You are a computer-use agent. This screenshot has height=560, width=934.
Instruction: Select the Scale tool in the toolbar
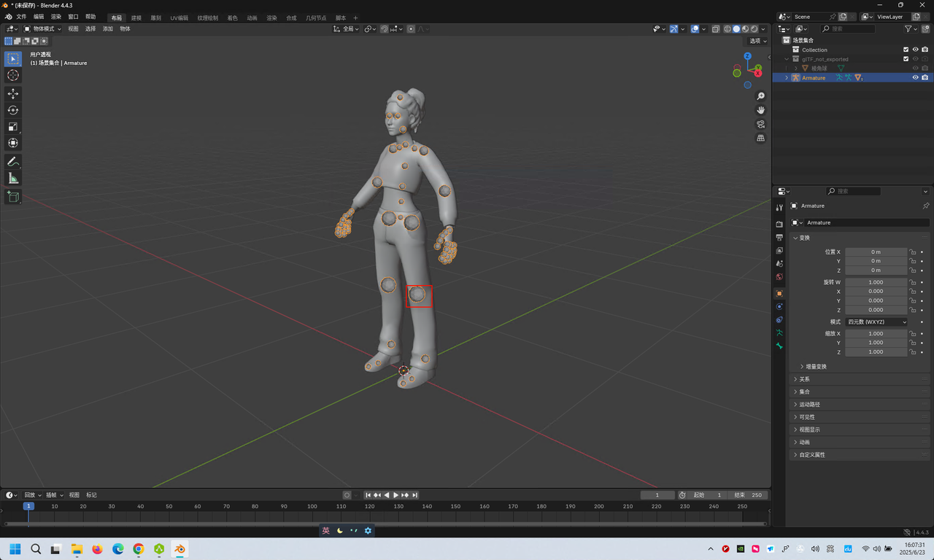(13, 127)
